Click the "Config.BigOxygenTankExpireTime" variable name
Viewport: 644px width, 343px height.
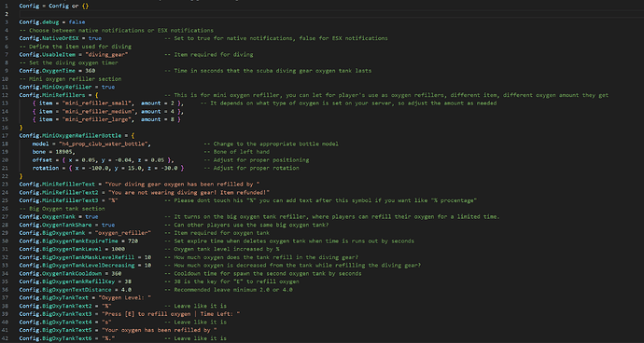pos(68,240)
